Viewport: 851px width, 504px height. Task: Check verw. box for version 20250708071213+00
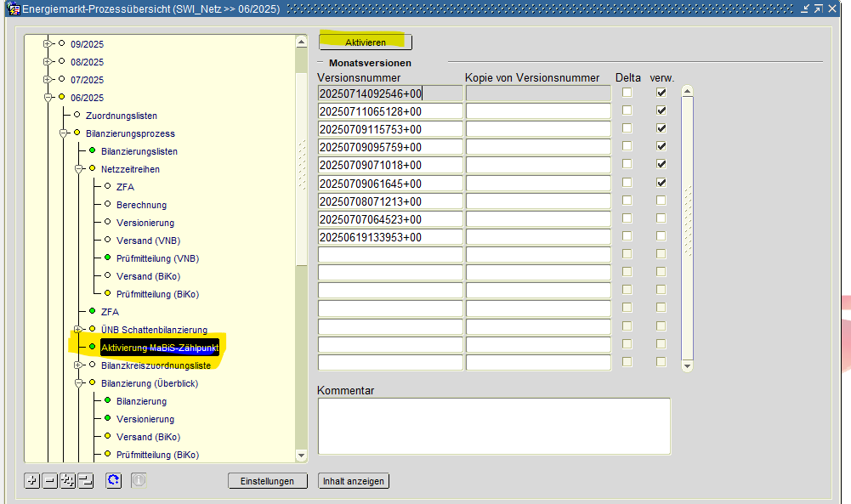click(661, 201)
